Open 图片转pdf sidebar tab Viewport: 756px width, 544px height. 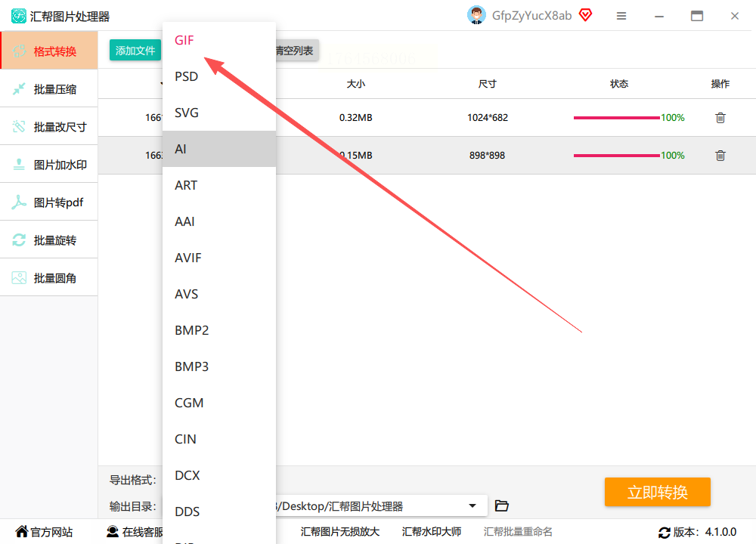point(49,202)
